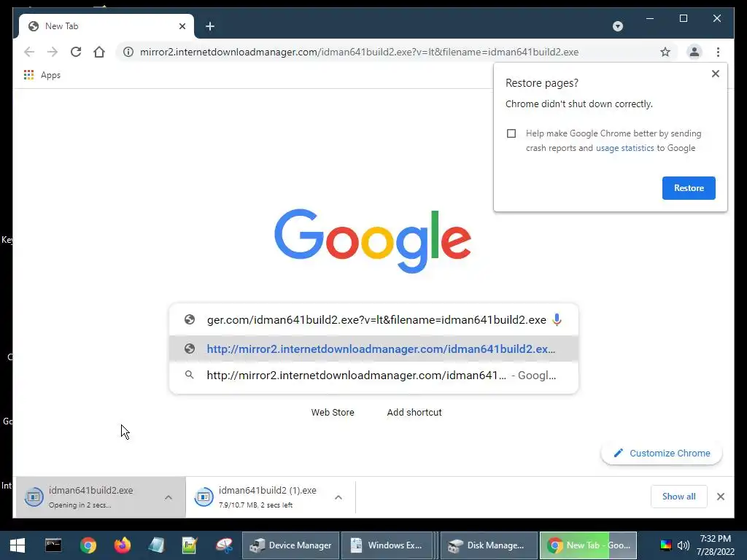
Task: Enable sending crash reports checkbox
Action: tap(511, 133)
